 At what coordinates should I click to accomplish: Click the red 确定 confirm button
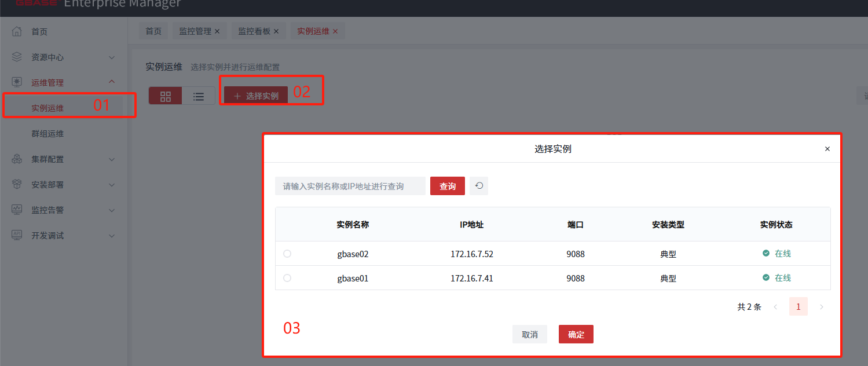click(576, 334)
